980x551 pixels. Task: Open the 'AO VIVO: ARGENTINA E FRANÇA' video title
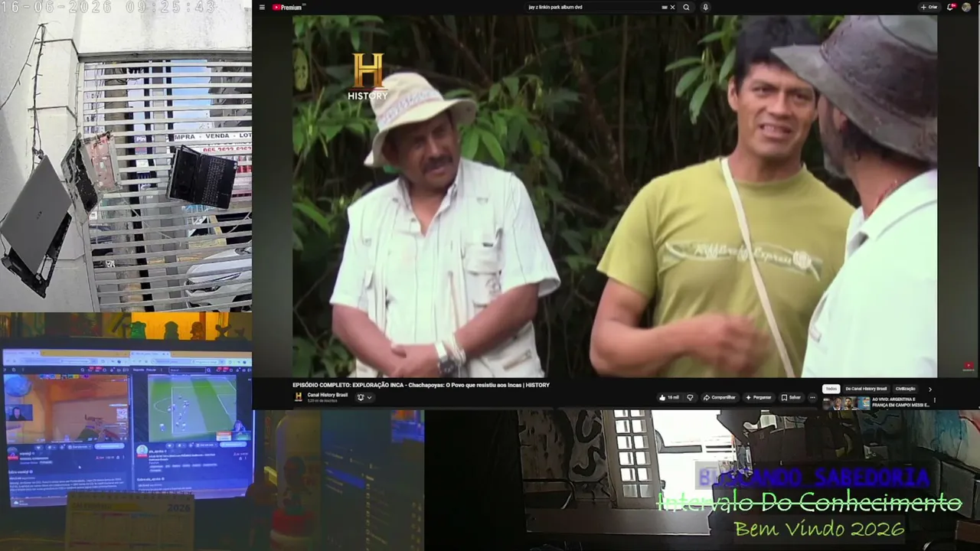900,400
